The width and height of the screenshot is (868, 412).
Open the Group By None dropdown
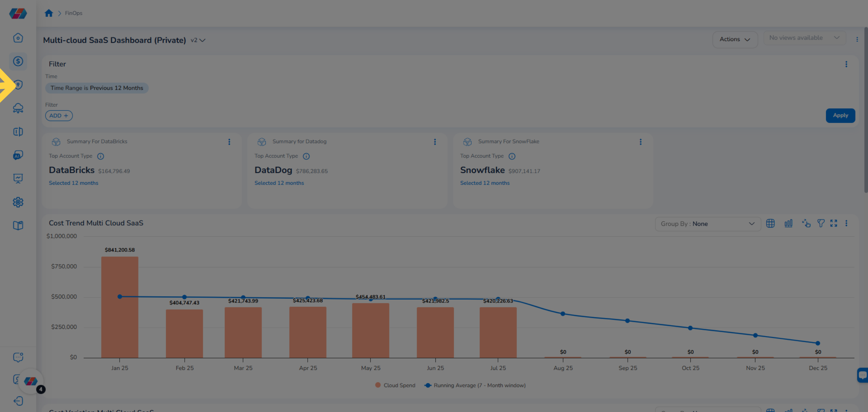(x=707, y=223)
